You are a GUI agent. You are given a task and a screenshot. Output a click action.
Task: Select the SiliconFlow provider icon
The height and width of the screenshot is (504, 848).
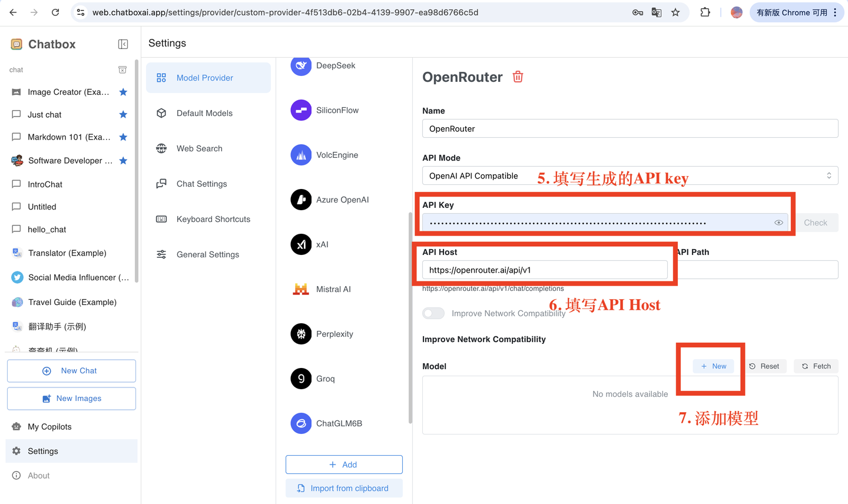click(301, 110)
